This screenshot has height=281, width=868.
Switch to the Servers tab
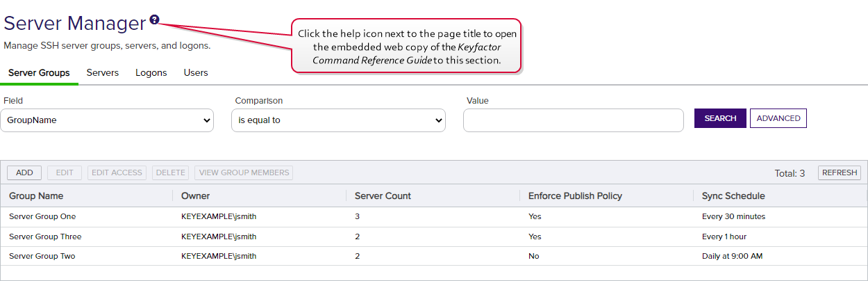tap(103, 72)
